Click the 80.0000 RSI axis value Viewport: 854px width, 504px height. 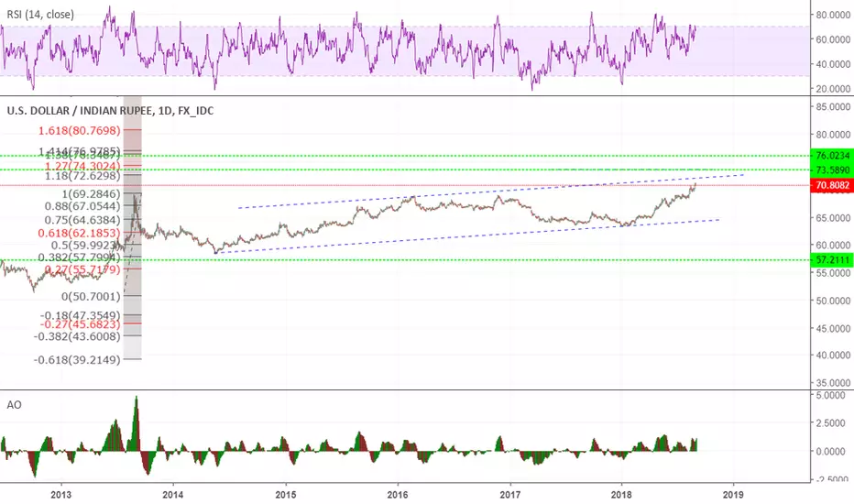833,15
